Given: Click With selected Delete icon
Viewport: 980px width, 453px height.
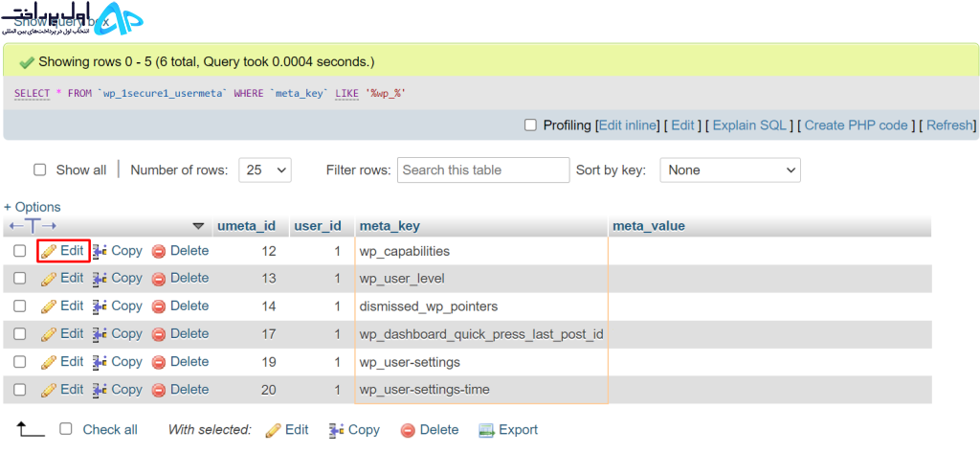Looking at the screenshot, I should (x=408, y=430).
